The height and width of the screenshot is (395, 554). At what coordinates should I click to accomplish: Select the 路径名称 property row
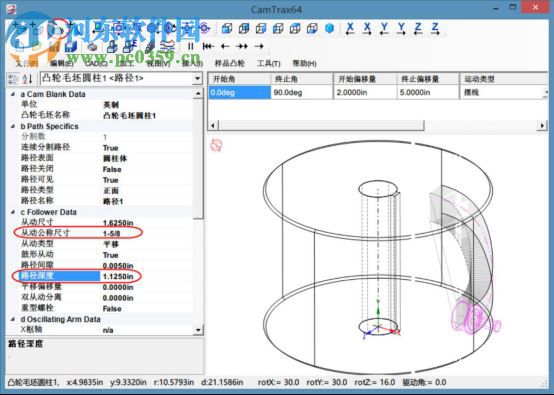[x=106, y=201]
